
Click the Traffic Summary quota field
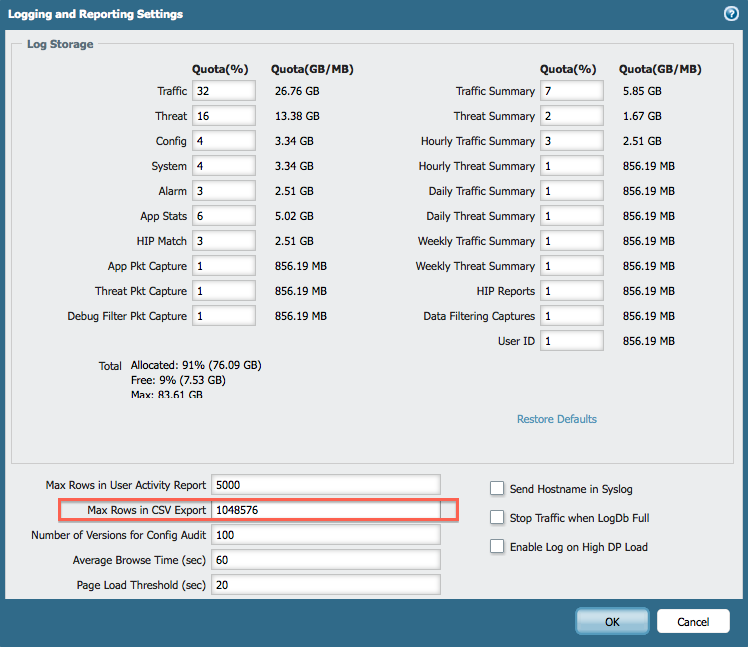572,91
